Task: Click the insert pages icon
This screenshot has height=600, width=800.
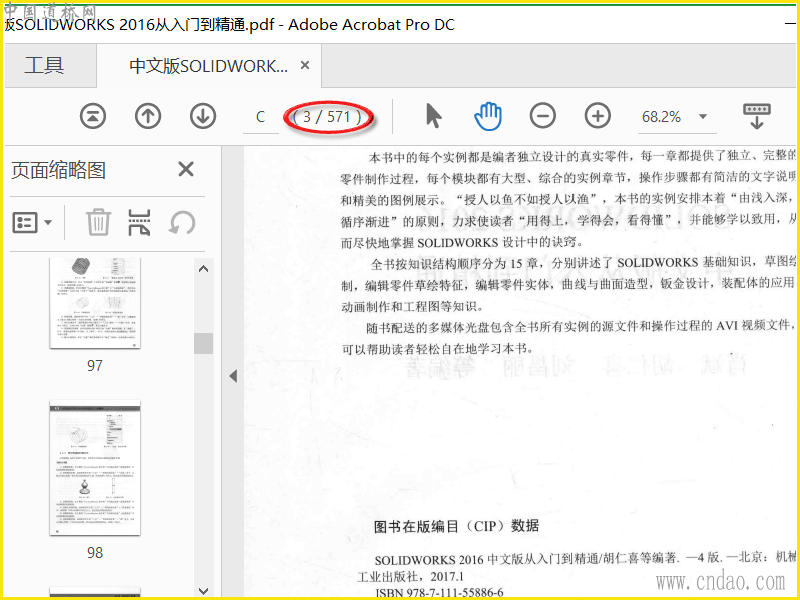Action: (139, 222)
